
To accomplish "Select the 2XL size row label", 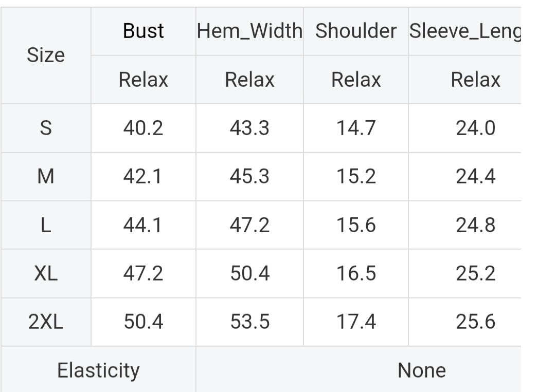I will (x=46, y=322).
